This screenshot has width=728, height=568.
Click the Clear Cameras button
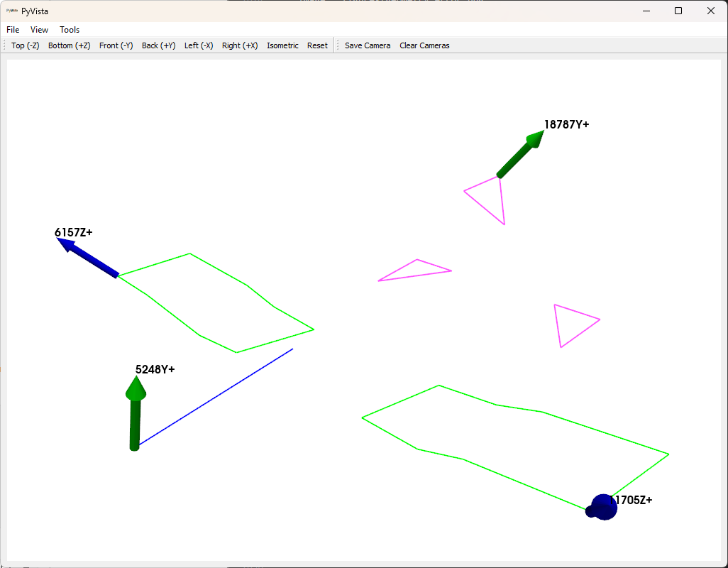tap(424, 45)
